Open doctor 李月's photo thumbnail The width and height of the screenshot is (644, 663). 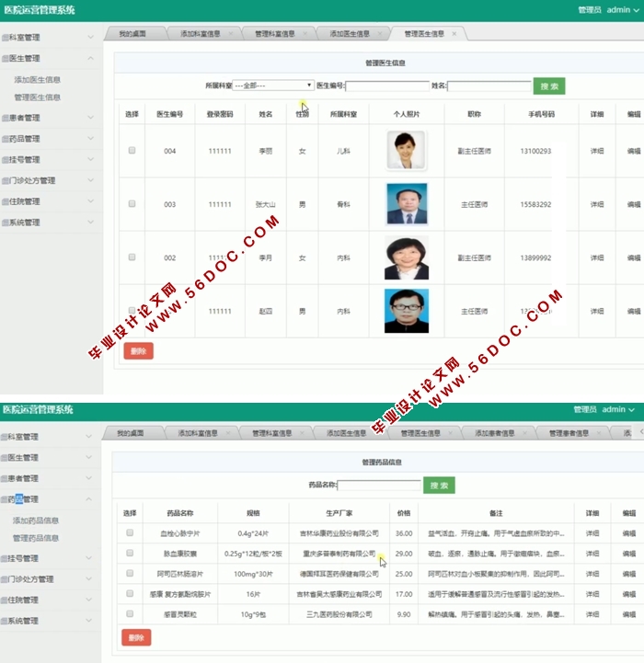click(x=406, y=258)
